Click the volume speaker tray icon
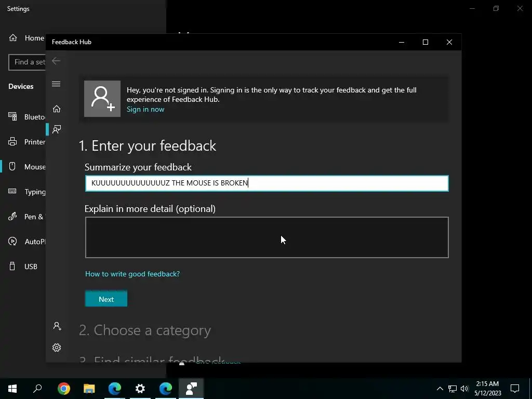The image size is (532, 399). tap(464, 389)
